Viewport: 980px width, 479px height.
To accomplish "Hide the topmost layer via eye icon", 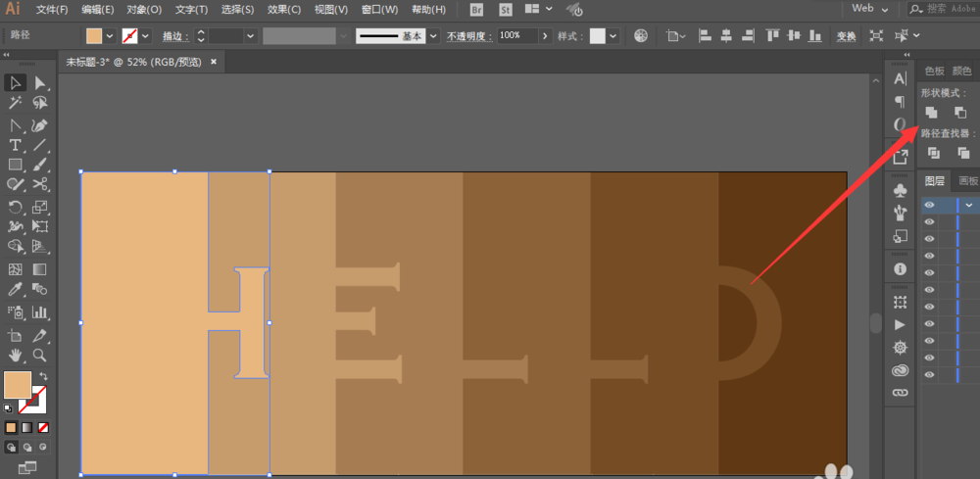I will 929,205.
